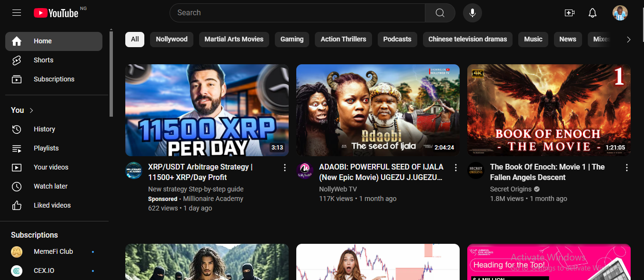Open more options for Book Of Enoch video
Screen dimensions: 644x280
(627, 168)
